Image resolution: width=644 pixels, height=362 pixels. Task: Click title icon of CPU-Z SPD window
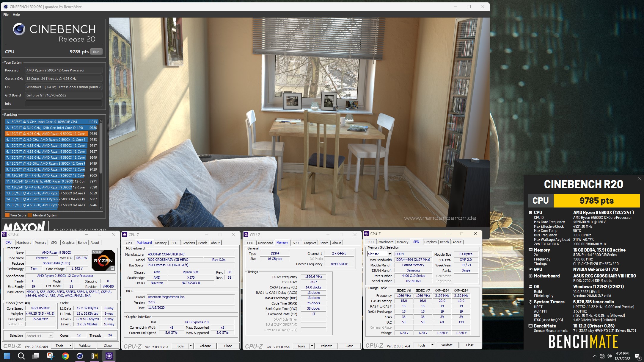[x=367, y=234]
